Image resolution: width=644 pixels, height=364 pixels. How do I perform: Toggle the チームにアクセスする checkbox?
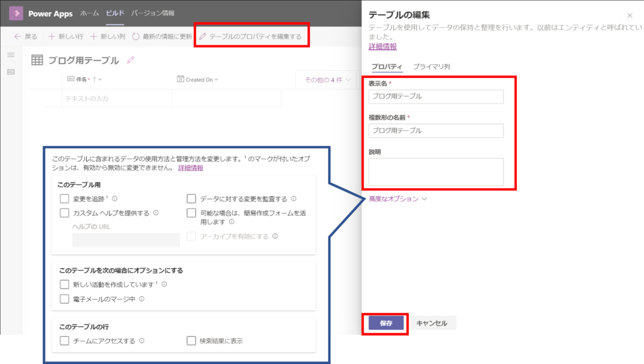click(64, 341)
